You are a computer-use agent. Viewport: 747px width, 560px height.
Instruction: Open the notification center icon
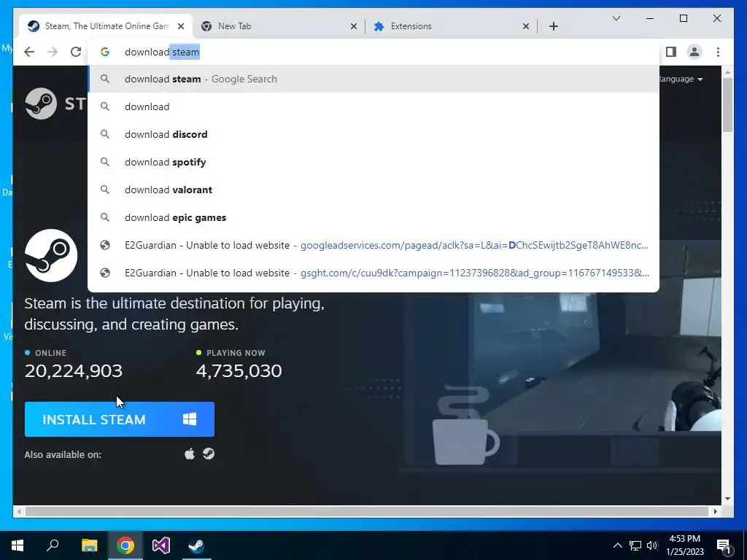[x=724, y=545]
